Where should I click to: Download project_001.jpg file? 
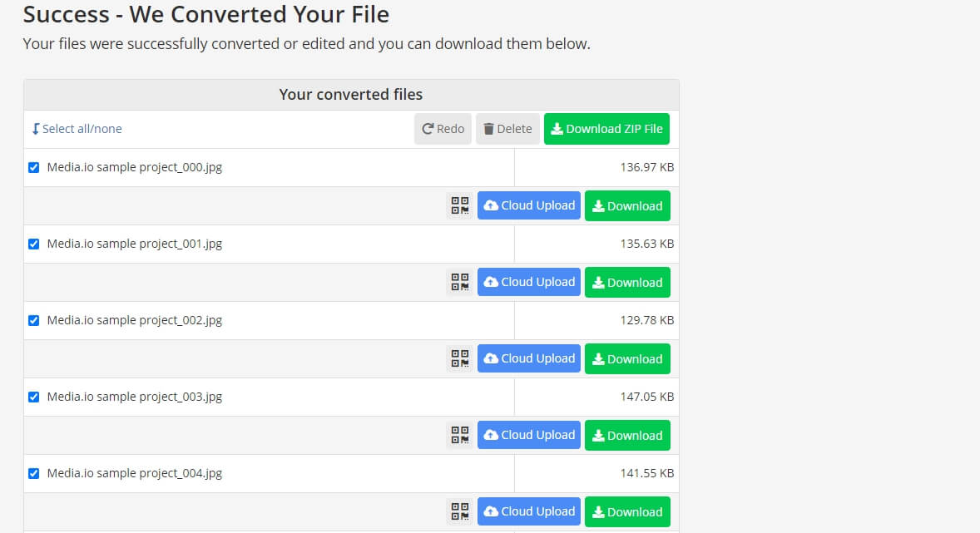(627, 283)
